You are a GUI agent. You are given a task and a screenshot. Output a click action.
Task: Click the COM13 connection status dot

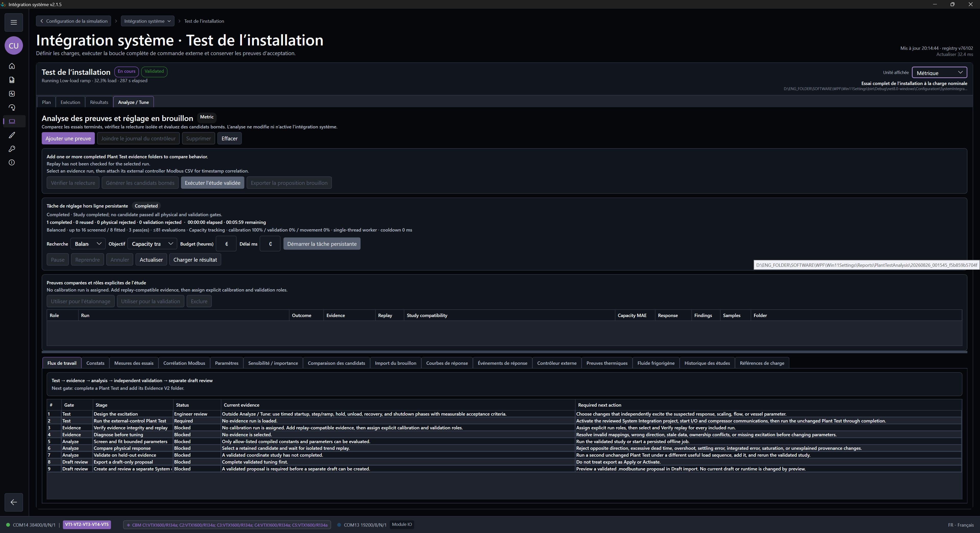point(339,525)
